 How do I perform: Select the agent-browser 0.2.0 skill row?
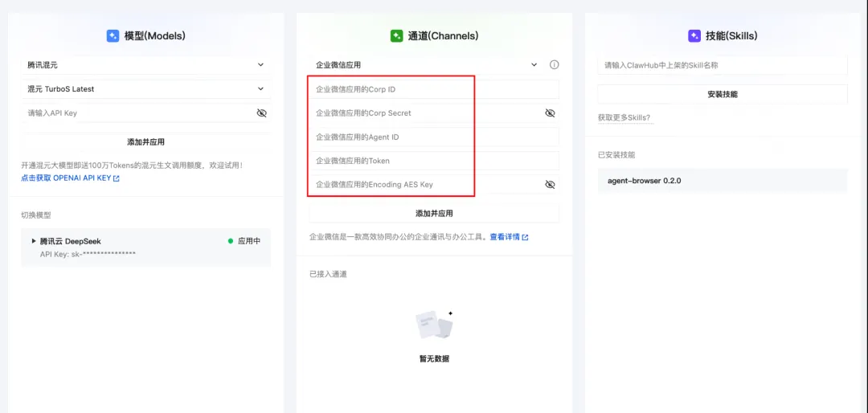(x=723, y=181)
